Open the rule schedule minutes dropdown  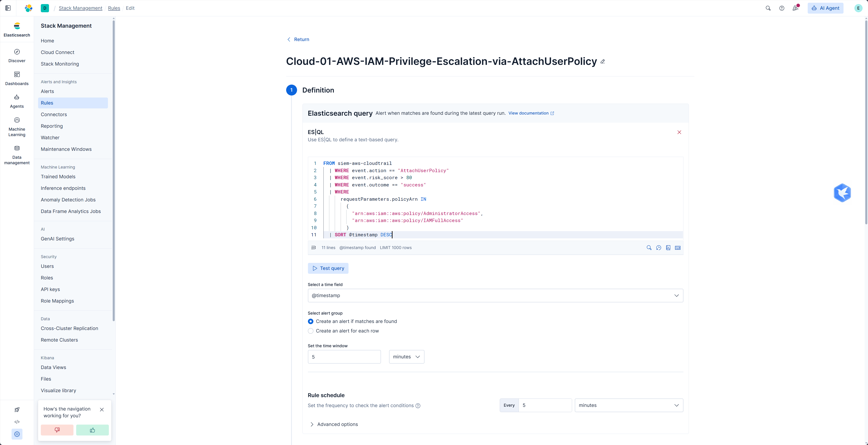pyautogui.click(x=629, y=405)
